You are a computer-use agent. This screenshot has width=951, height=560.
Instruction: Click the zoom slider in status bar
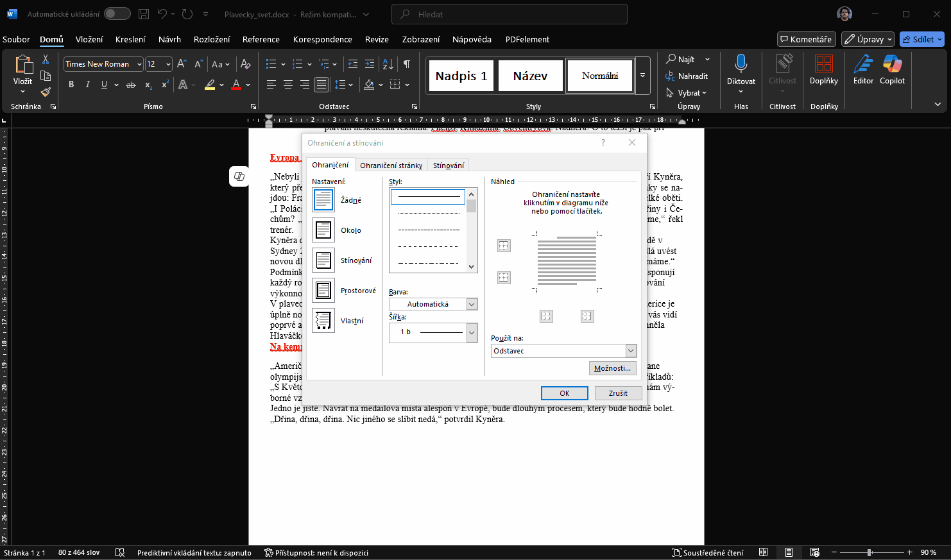click(870, 552)
